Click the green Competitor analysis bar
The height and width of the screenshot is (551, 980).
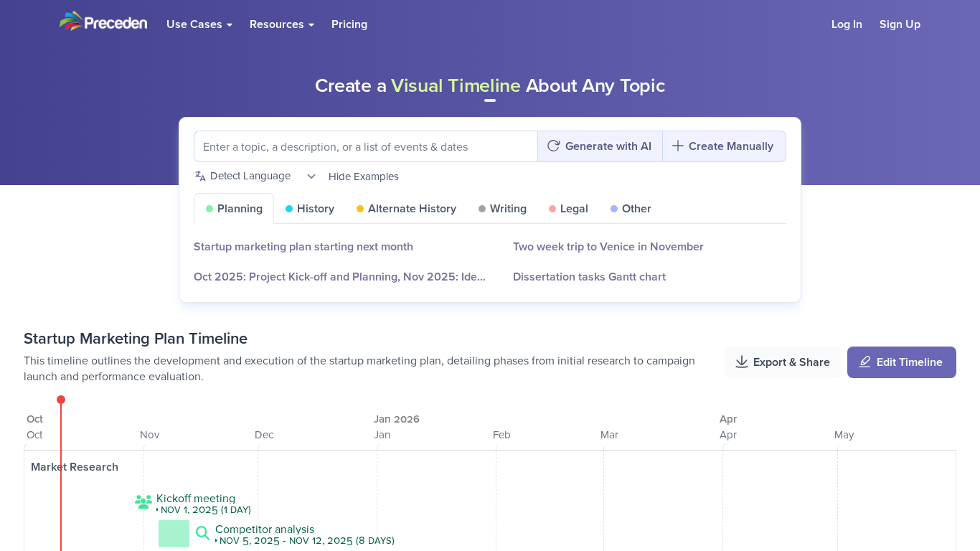(174, 534)
